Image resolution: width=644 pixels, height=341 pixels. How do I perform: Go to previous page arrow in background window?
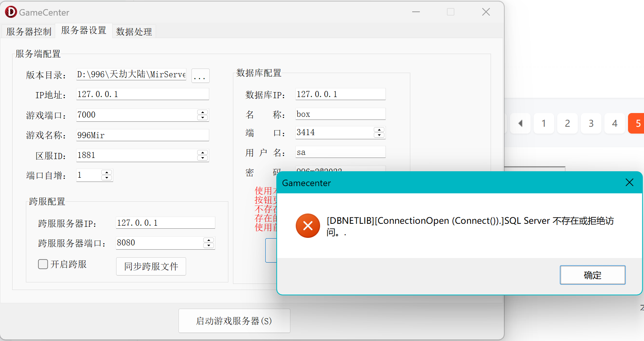point(520,123)
